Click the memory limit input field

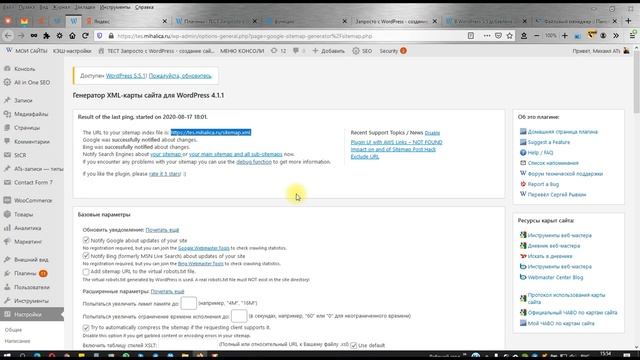[189, 303]
